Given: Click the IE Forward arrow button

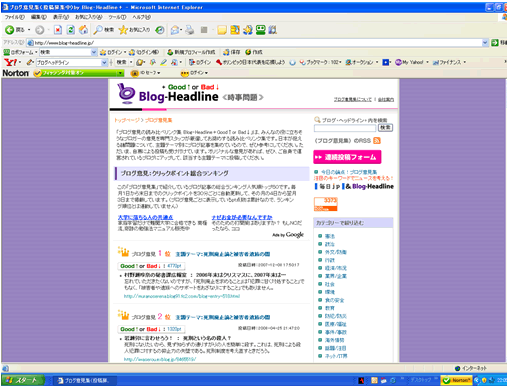Looking at the screenshot, I should click(x=40, y=30).
